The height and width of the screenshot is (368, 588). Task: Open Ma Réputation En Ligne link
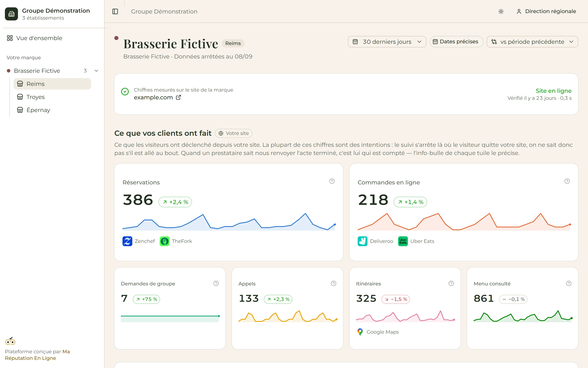[x=37, y=355]
